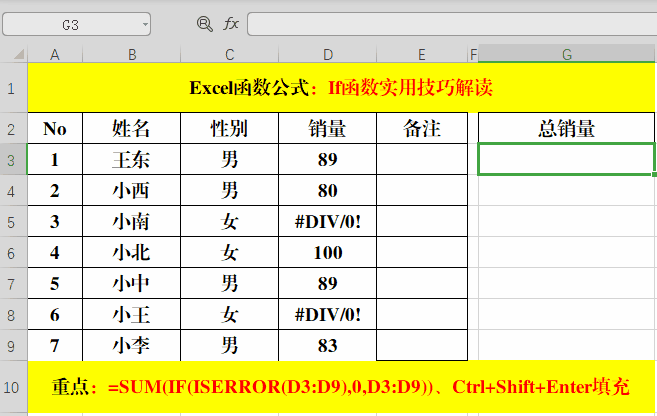The width and height of the screenshot is (657, 416).
Task: Select column C header
Action: (229, 54)
